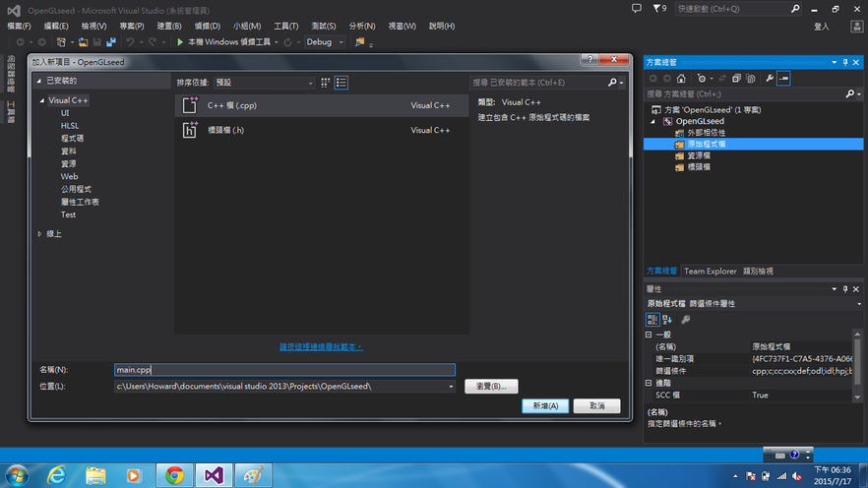The width and height of the screenshot is (868, 488).
Task: Click the pending changes filter clock icon
Action: click(702, 79)
